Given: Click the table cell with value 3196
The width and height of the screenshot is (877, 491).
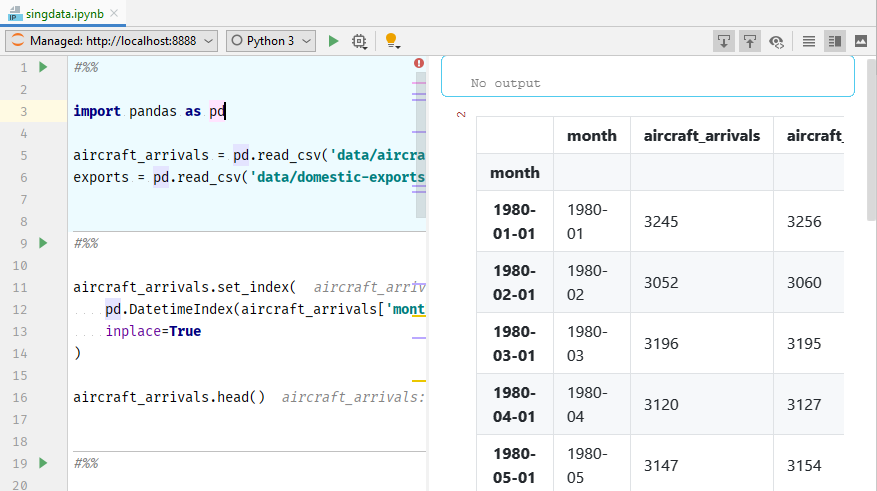Looking at the screenshot, I should click(701, 343).
